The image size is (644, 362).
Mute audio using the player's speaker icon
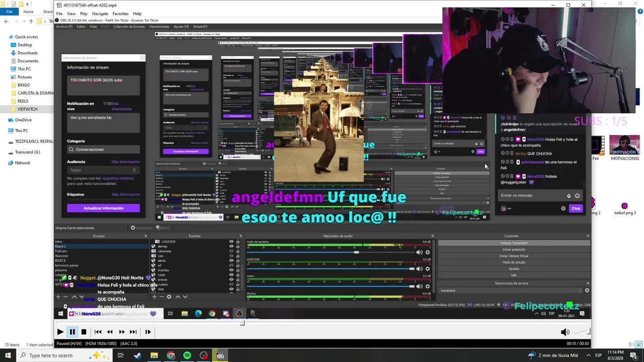[565, 332]
